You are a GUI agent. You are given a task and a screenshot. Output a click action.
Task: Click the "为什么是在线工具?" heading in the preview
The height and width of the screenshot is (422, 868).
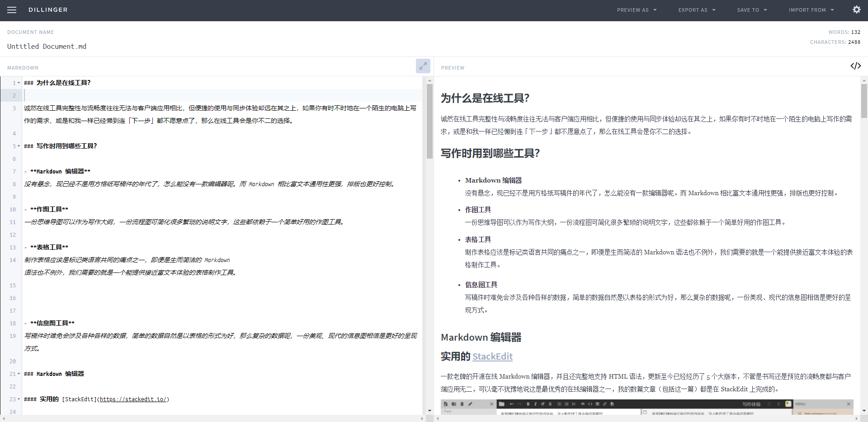tap(485, 98)
